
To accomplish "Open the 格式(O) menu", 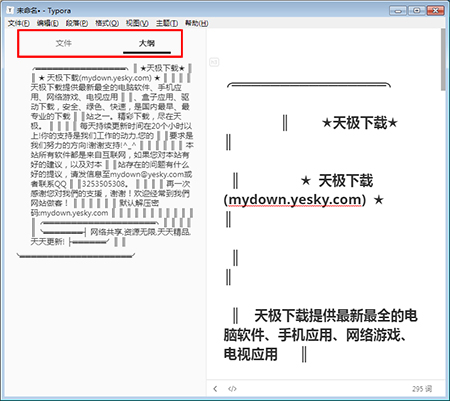I will [x=107, y=23].
